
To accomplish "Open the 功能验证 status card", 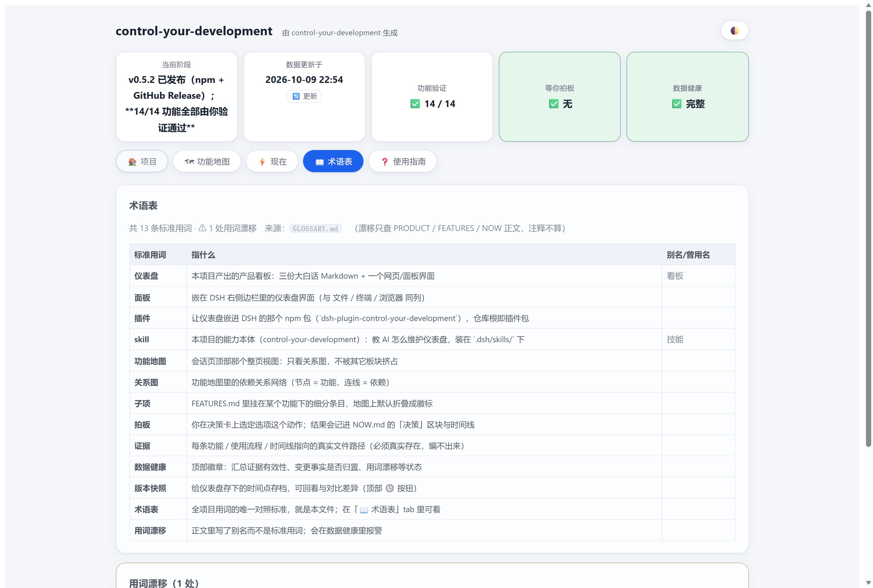I will click(x=432, y=97).
